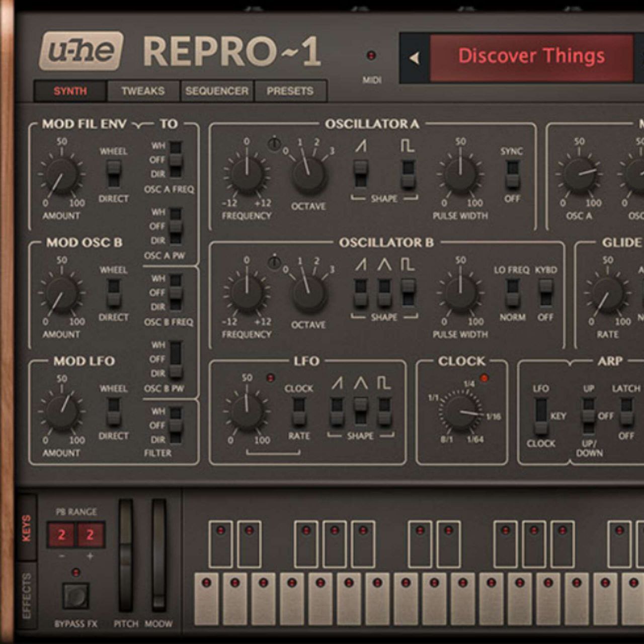Click the MOD LFO AMOUNT knob
The height and width of the screenshot is (644, 644).
62,412
